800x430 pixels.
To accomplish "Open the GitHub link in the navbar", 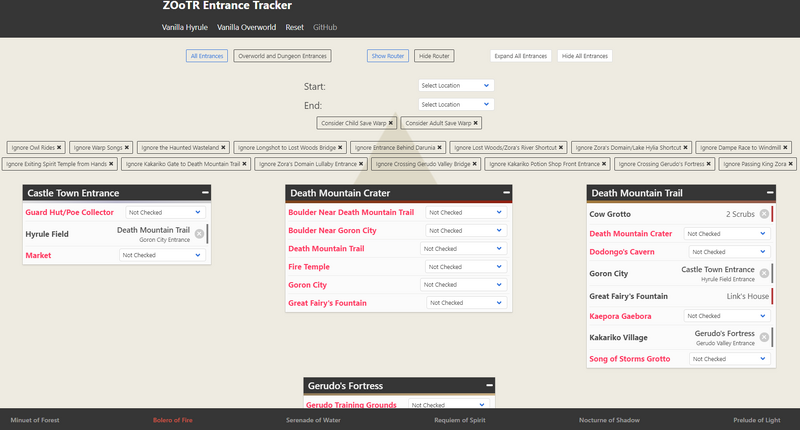I will (x=325, y=27).
